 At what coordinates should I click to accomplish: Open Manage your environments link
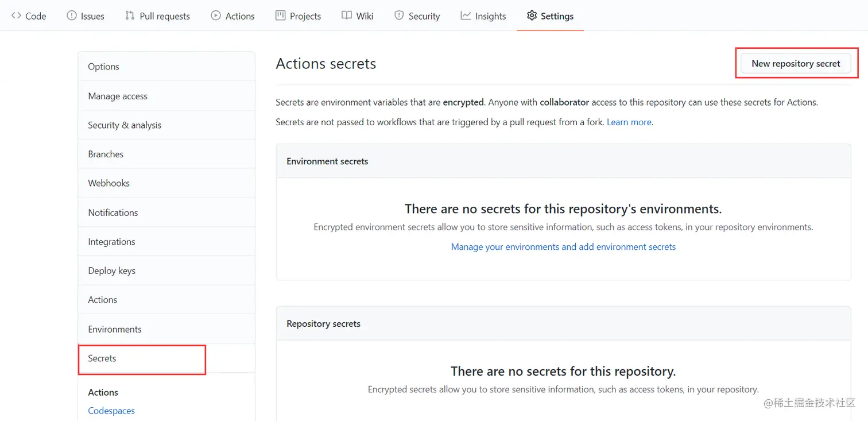(563, 247)
